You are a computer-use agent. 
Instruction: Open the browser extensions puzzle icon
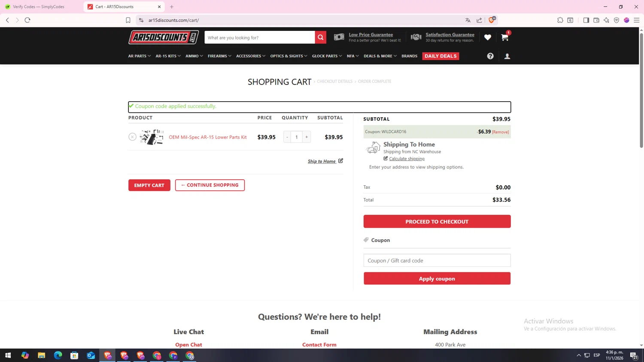(x=560, y=20)
